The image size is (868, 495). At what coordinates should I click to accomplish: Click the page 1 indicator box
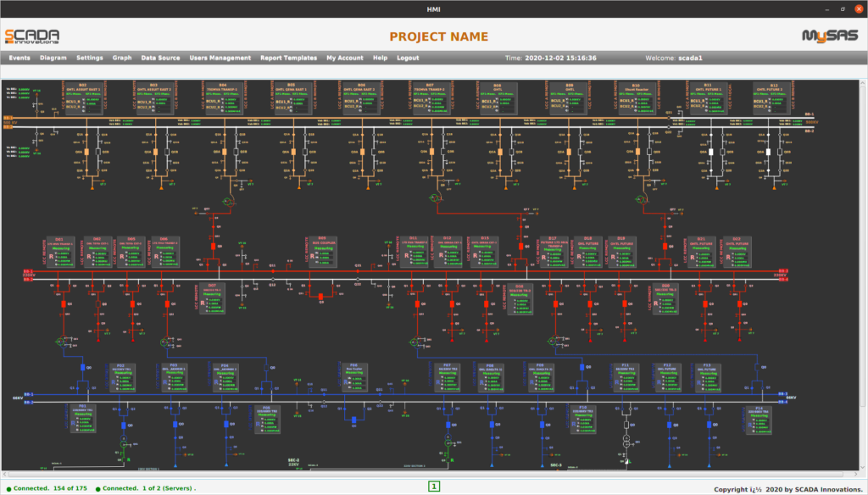tap(434, 487)
